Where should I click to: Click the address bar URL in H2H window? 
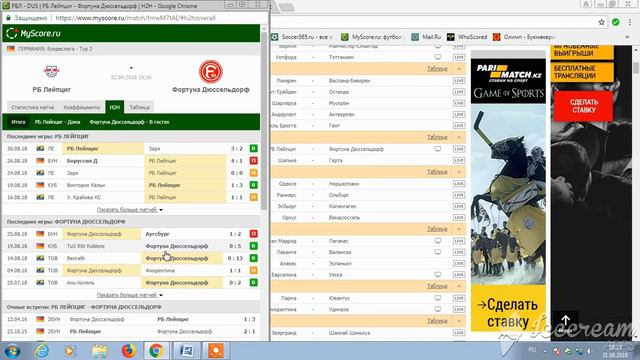(x=136, y=18)
